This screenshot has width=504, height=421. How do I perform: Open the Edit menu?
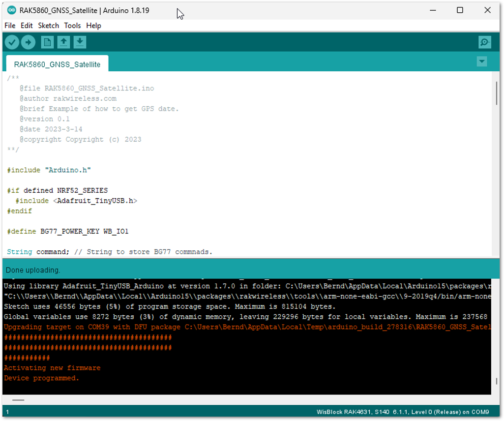(27, 26)
